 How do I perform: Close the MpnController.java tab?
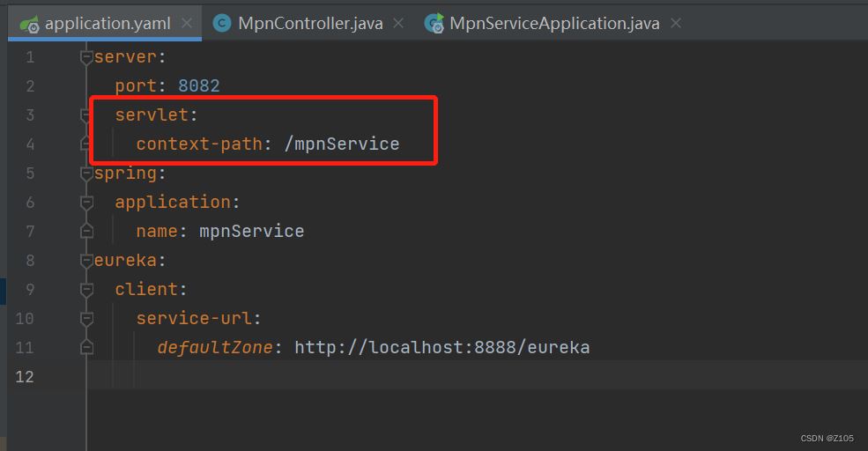398,23
